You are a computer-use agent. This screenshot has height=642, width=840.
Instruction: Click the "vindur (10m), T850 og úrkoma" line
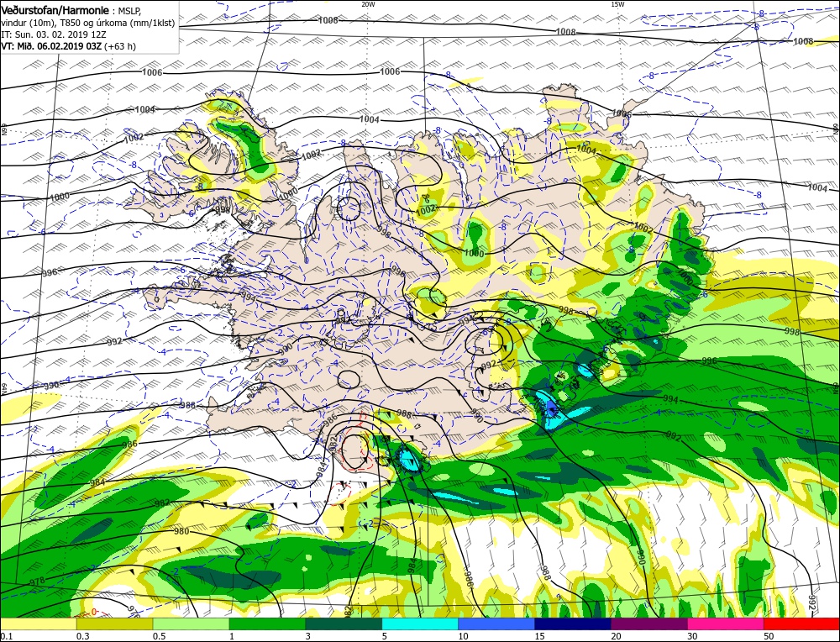pos(88,23)
